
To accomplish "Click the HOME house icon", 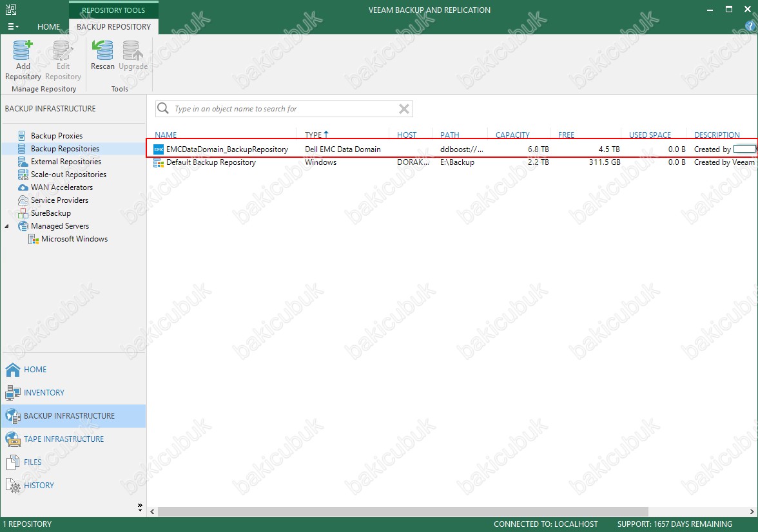I will (13, 370).
